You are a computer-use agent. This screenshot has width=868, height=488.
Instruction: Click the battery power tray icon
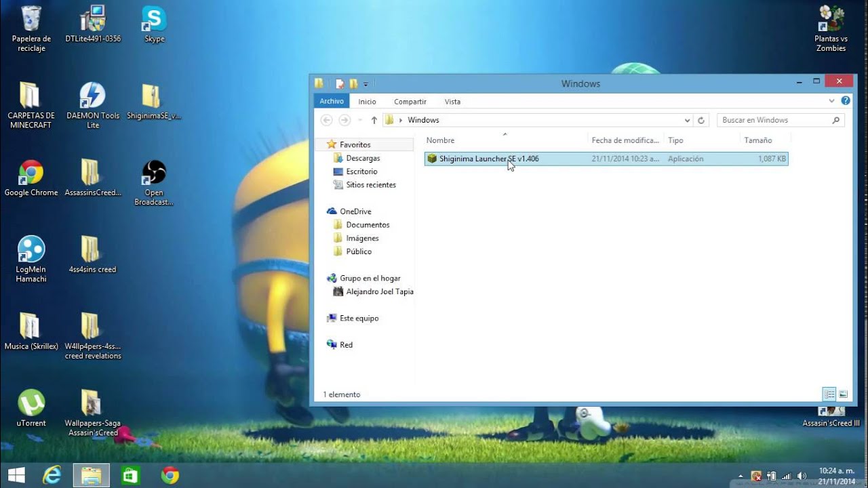(x=772, y=476)
